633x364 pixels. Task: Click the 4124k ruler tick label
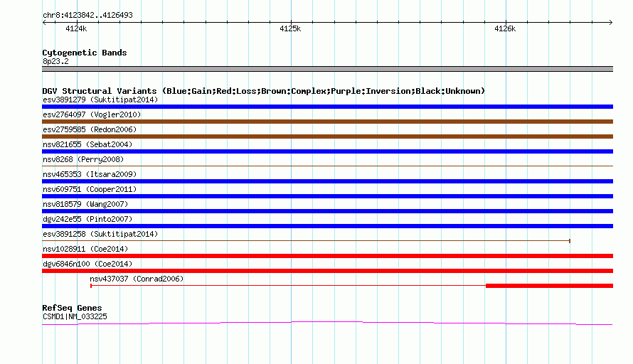coord(76,28)
